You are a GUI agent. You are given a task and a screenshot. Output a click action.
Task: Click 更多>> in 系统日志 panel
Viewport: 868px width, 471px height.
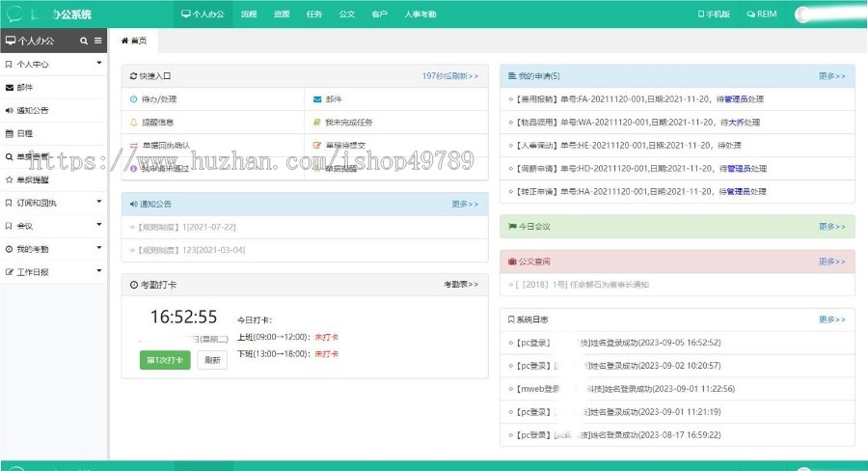point(832,319)
